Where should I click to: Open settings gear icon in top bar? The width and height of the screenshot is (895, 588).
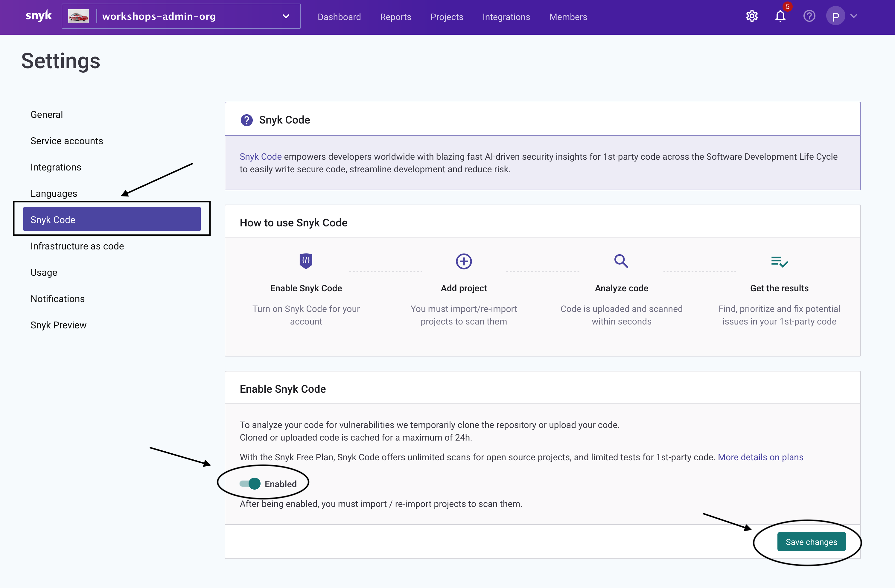click(x=752, y=16)
